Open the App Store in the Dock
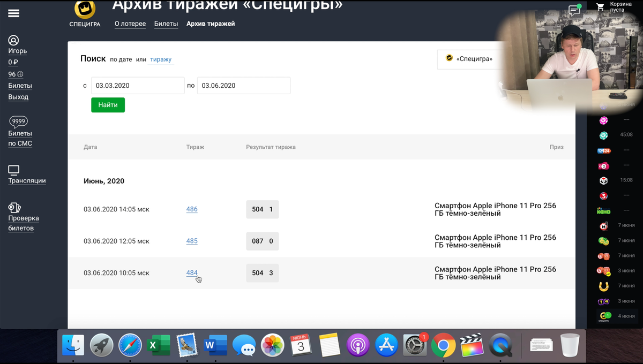 pyautogui.click(x=386, y=345)
